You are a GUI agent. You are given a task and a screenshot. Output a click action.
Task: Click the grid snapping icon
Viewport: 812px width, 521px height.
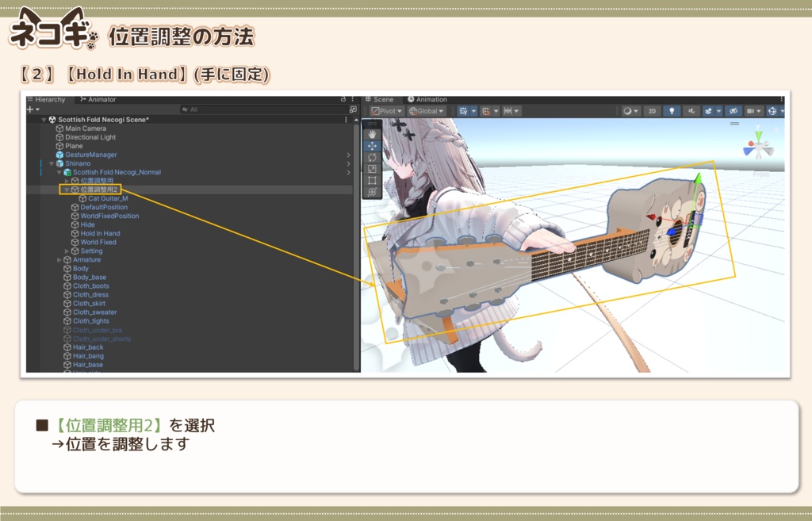(x=485, y=111)
